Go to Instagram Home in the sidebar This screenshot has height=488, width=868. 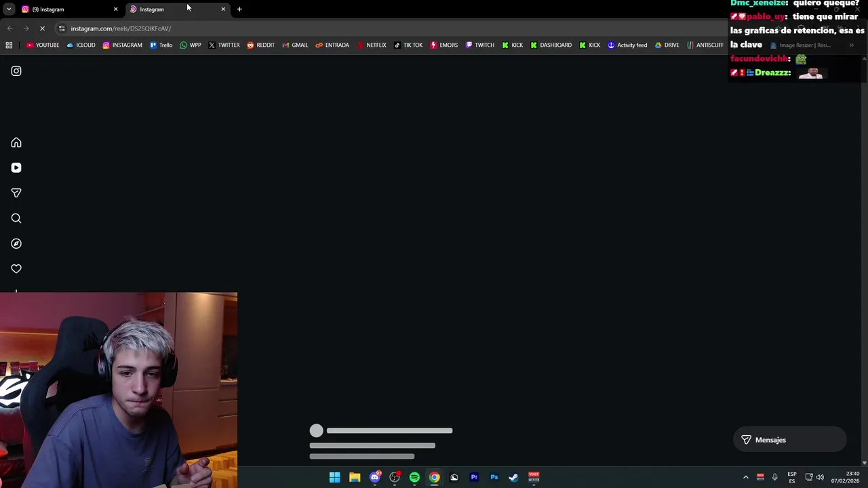pyautogui.click(x=16, y=142)
